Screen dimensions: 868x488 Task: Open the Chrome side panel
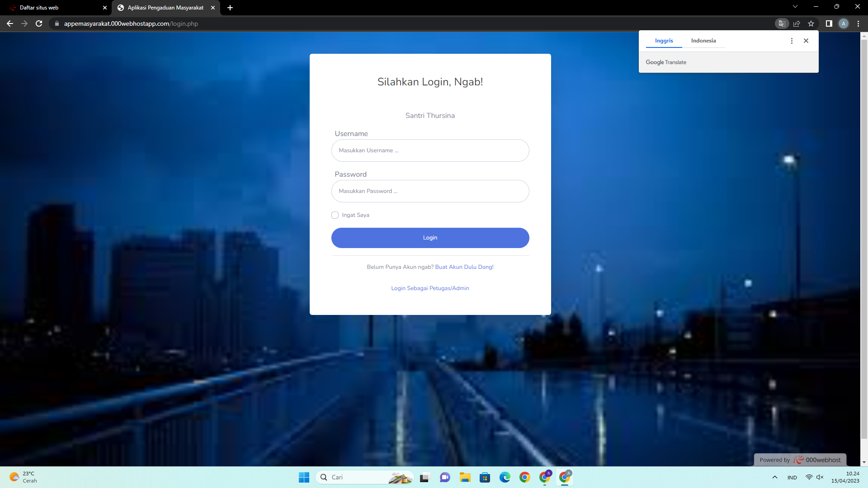[829, 23]
